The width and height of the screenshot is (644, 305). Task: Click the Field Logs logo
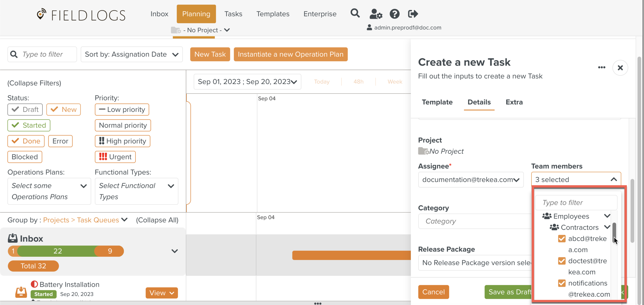[x=81, y=15]
